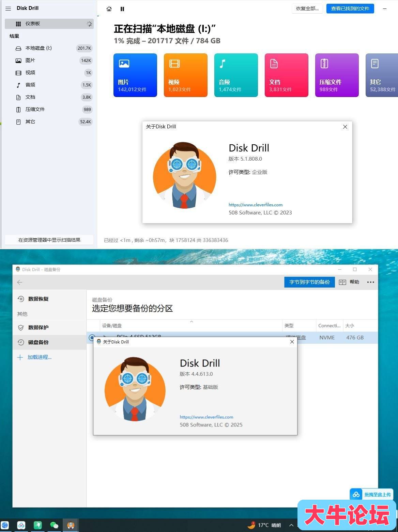Sort by the 类型 column header
Image resolution: width=398 pixels, height=532 pixels.
(299, 326)
